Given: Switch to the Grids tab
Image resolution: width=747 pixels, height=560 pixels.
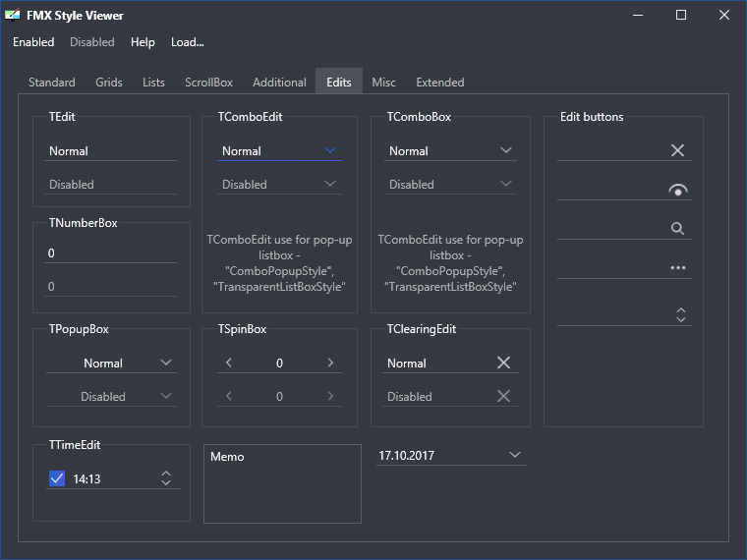Looking at the screenshot, I should click(109, 83).
